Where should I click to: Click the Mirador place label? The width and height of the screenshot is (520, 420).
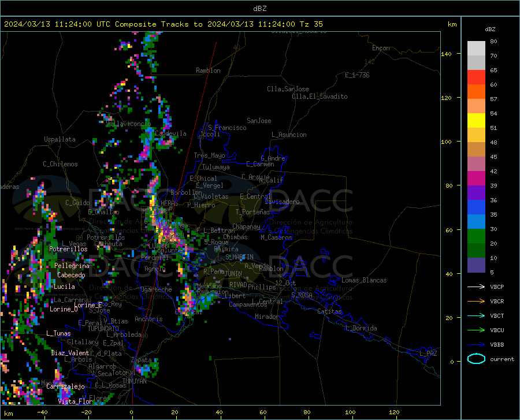tap(267, 317)
